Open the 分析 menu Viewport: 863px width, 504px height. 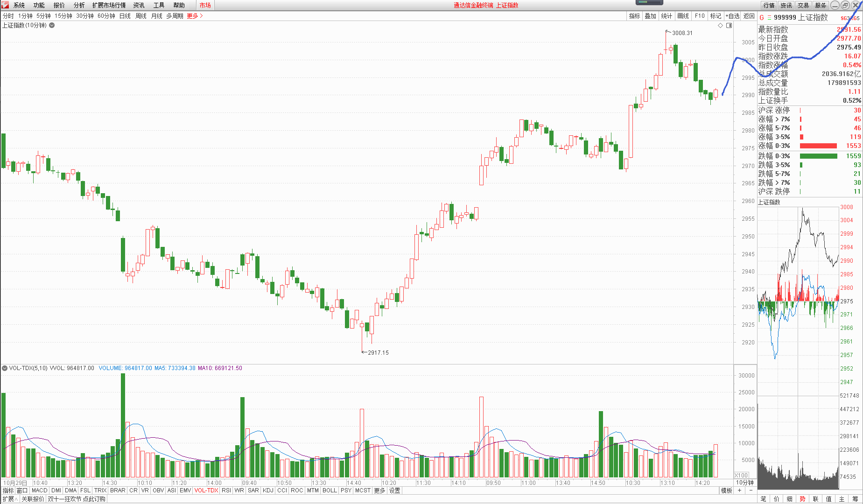pos(79,5)
